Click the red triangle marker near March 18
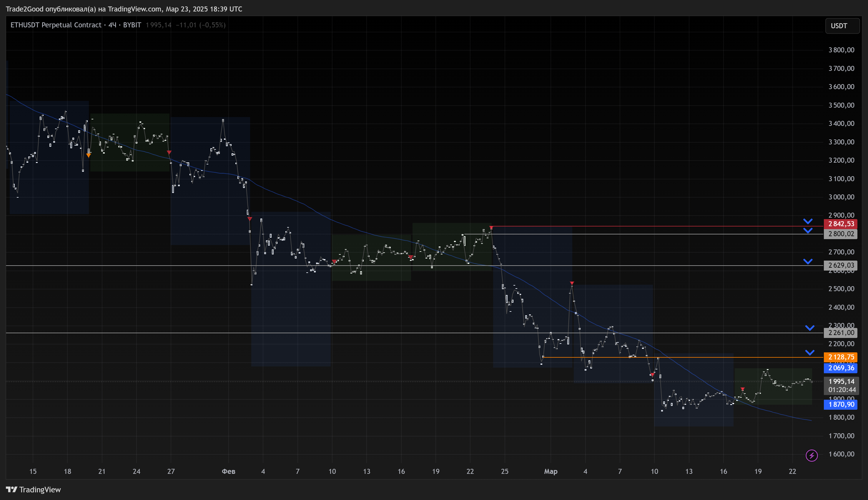Screen dimensions: 868x500 [743, 389]
